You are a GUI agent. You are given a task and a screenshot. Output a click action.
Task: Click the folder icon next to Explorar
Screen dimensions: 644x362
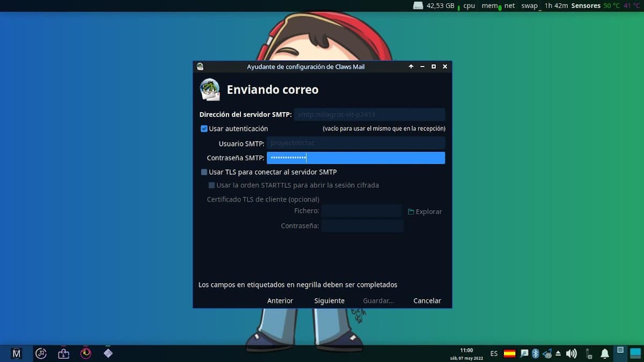pyautogui.click(x=411, y=211)
